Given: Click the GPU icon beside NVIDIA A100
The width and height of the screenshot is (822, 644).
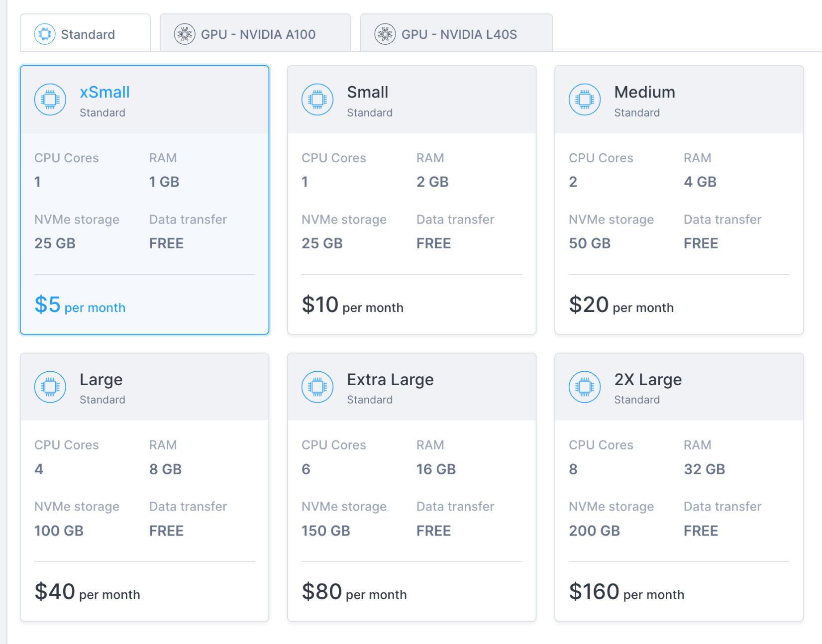Looking at the screenshot, I should 185,34.
